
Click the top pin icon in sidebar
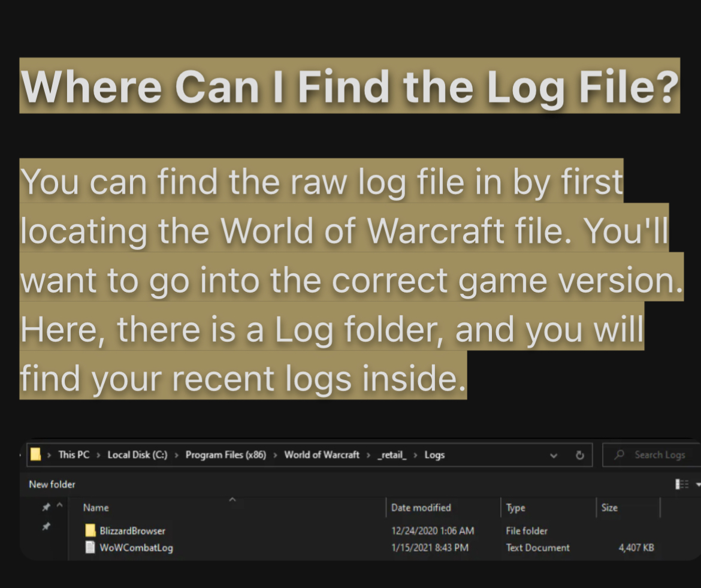pos(46,508)
